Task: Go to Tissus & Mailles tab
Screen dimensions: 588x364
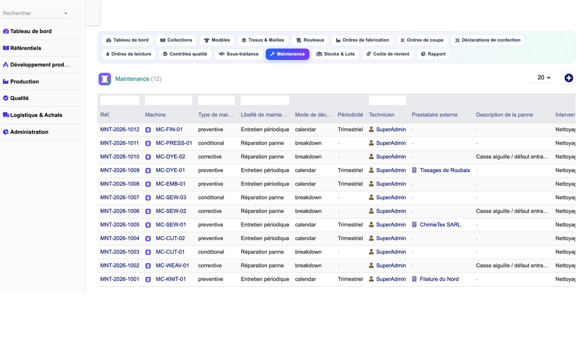Action: (263, 40)
